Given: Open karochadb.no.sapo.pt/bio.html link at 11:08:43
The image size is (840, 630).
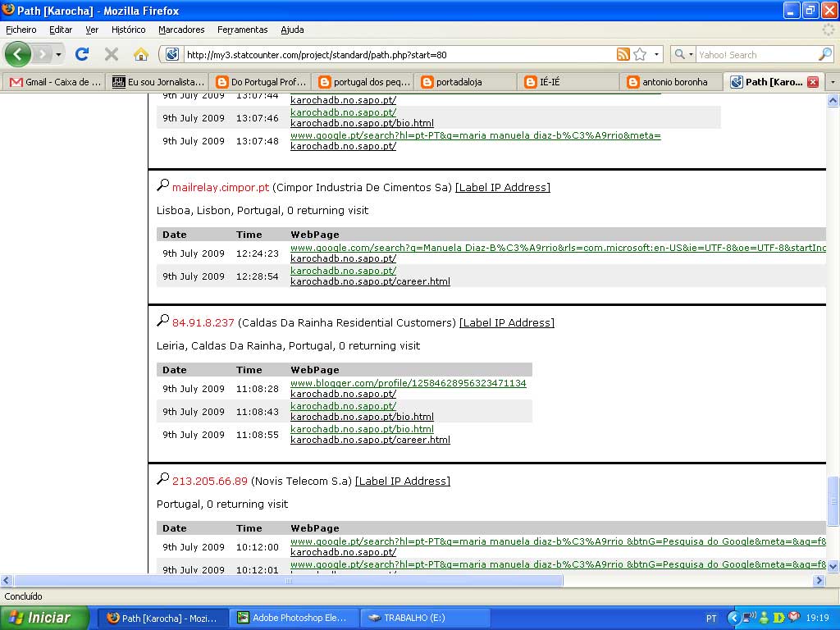Looking at the screenshot, I should point(362,417).
